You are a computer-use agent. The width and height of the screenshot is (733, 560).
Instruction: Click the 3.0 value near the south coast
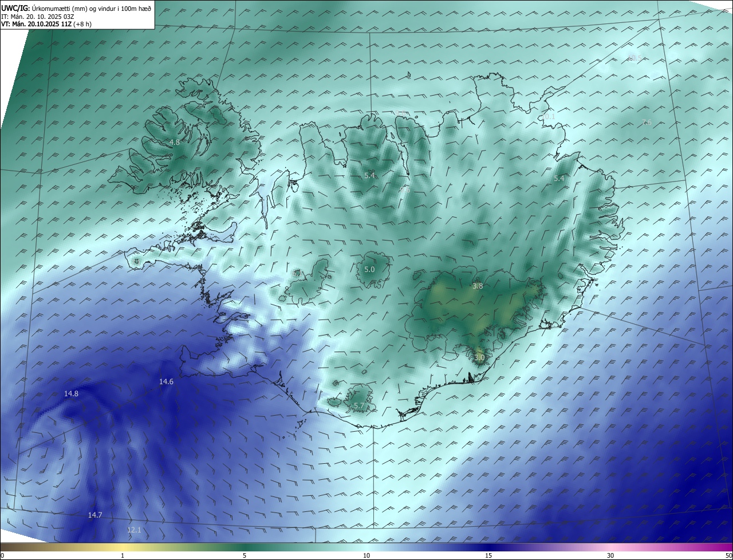(479, 357)
